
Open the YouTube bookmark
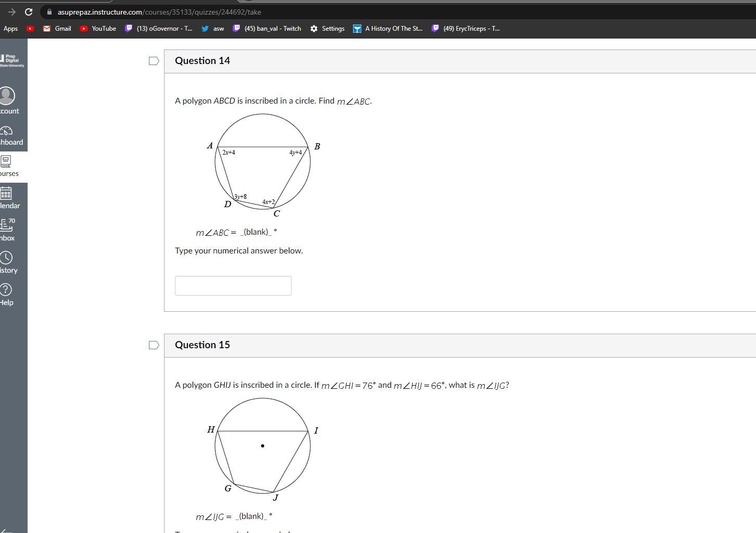tap(98, 29)
